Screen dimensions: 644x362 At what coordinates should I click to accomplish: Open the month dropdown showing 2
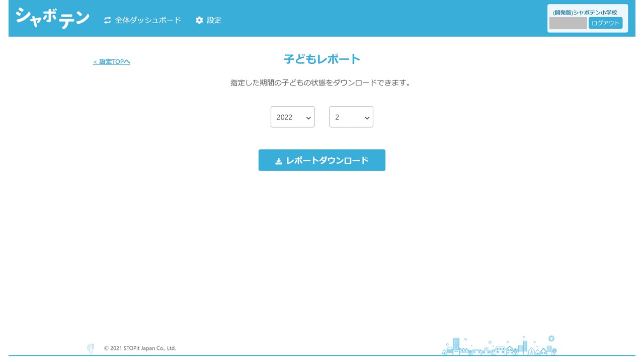(x=351, y=117)
